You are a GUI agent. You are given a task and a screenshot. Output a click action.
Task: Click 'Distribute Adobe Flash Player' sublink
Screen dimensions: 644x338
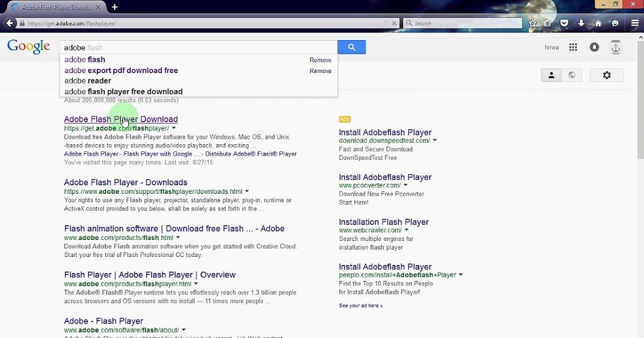tap(251, 154)
